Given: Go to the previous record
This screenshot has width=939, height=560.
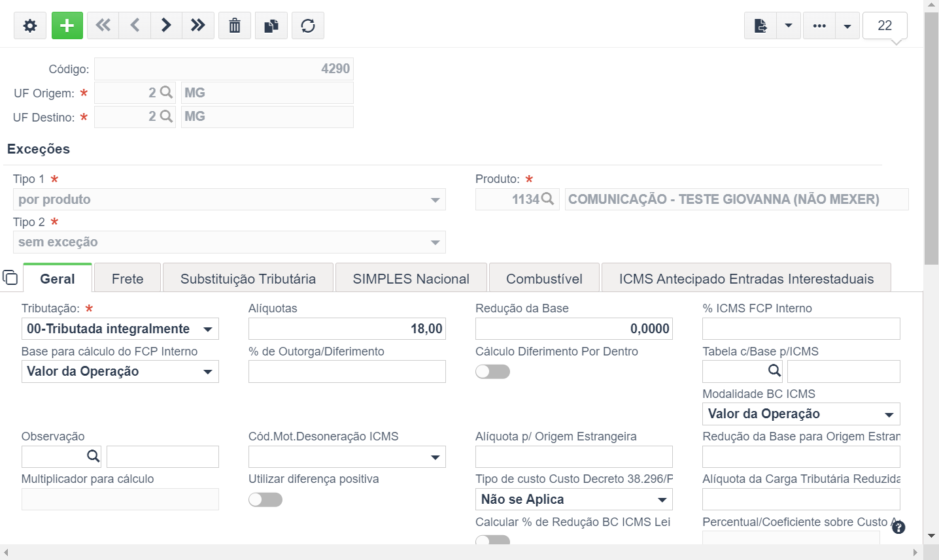Looking at the screenshot, I should 135,25.
